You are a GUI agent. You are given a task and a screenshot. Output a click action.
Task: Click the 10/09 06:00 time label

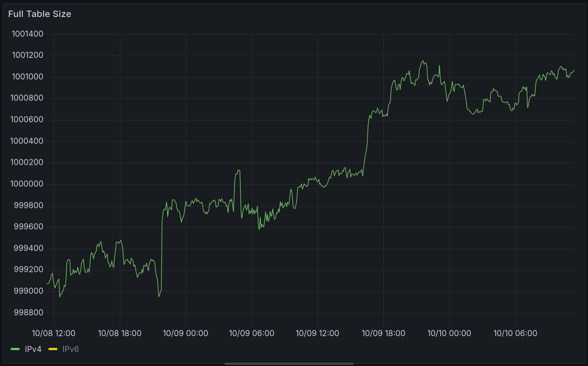[251, 333]
